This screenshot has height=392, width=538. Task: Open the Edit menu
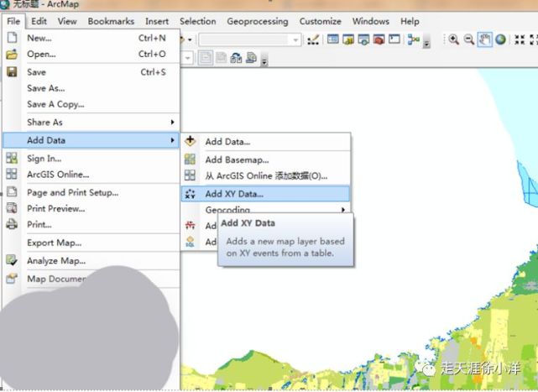pyautogui.click(x=39, y=21)
